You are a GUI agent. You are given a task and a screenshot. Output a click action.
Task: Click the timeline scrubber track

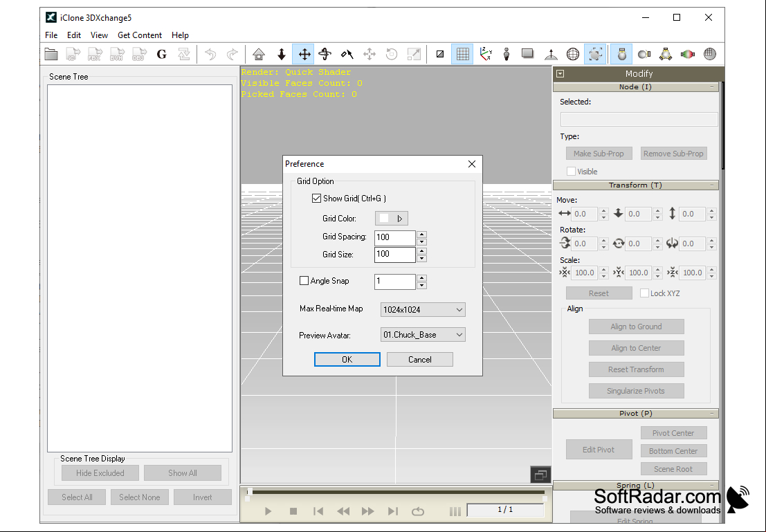(396, 492)
